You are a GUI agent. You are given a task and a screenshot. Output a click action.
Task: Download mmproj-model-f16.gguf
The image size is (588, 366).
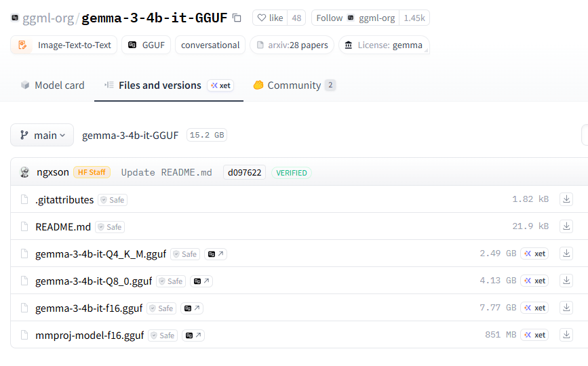point(566,335)
